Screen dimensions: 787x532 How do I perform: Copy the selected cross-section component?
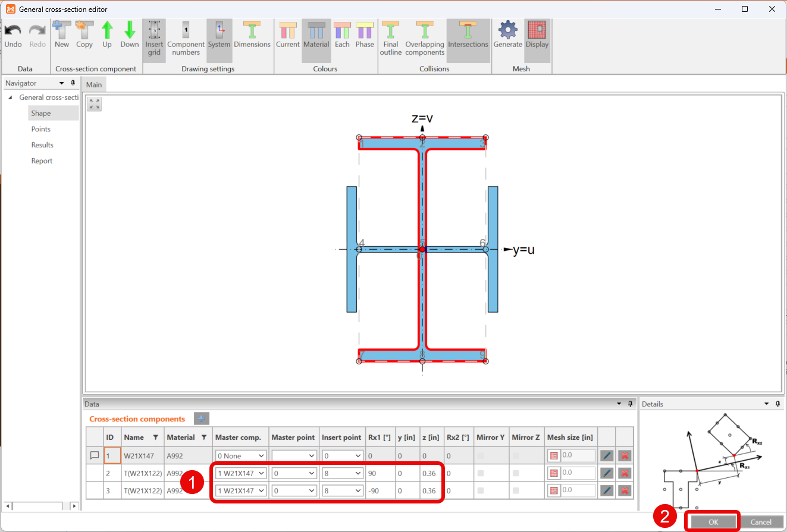point(84,34)
